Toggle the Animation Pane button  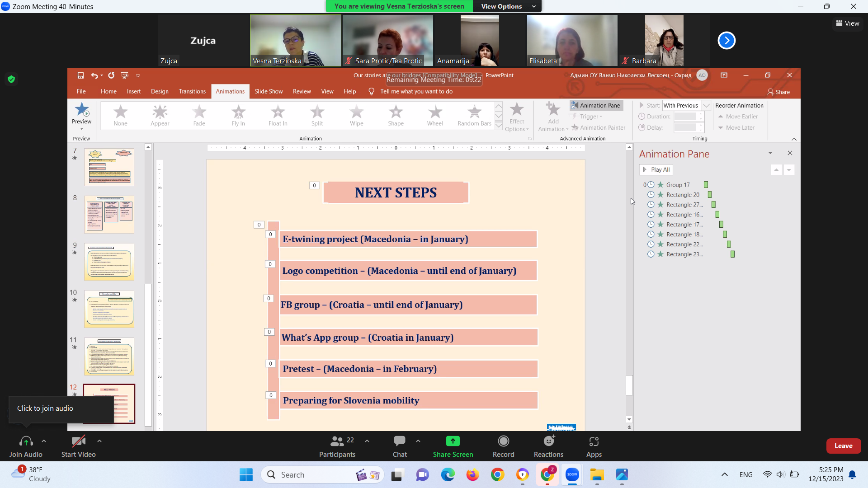coord(596,105)
